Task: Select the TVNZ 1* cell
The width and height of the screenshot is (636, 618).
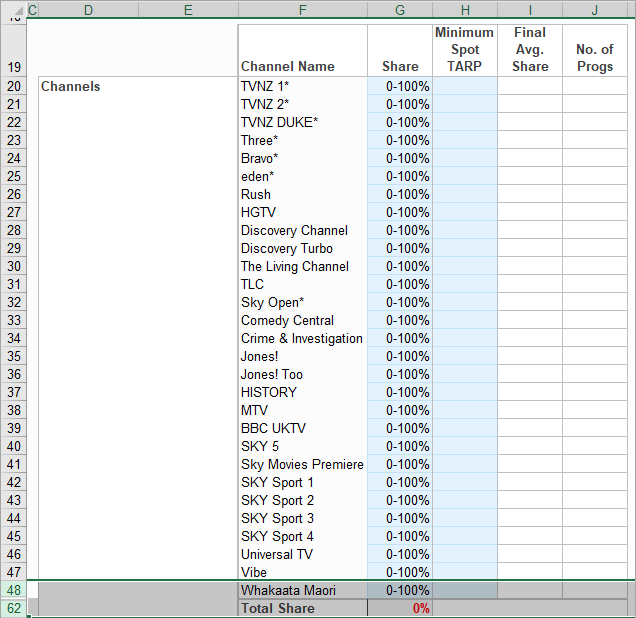Action: click(303, 86)
